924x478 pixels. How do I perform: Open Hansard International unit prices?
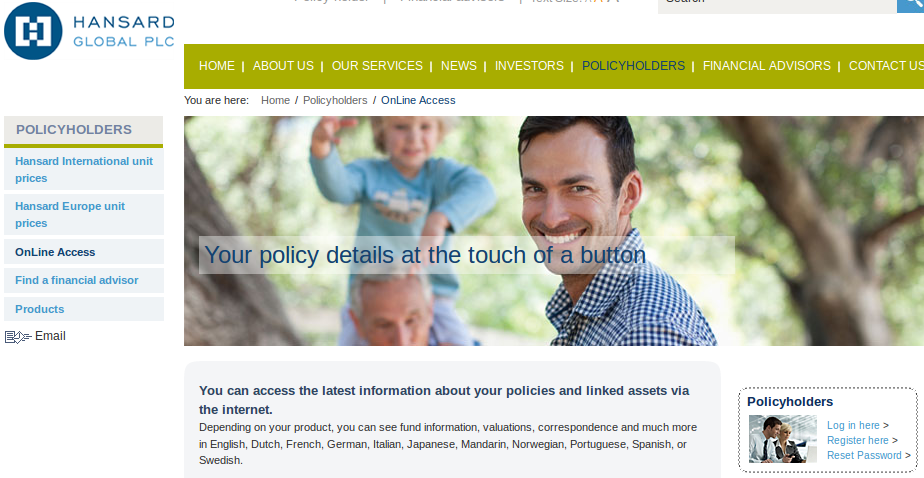point(84,170)
